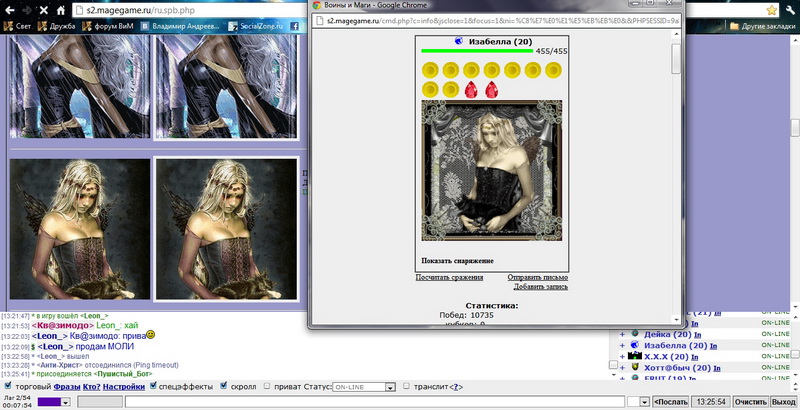The width and height of the screenshot is (800, 410).
Task: Click the In link beside Дейка (20)
Action: tap(697, 335)
